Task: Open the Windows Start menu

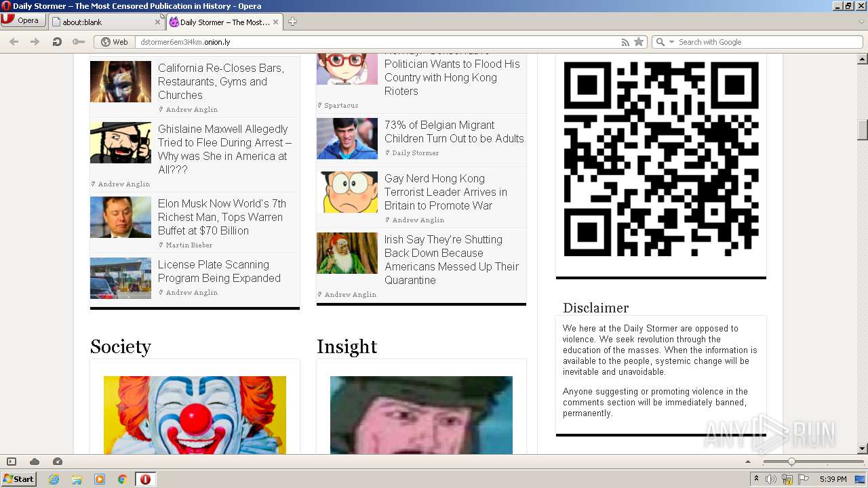Action: pyautogui.click(x=19, y=479)
